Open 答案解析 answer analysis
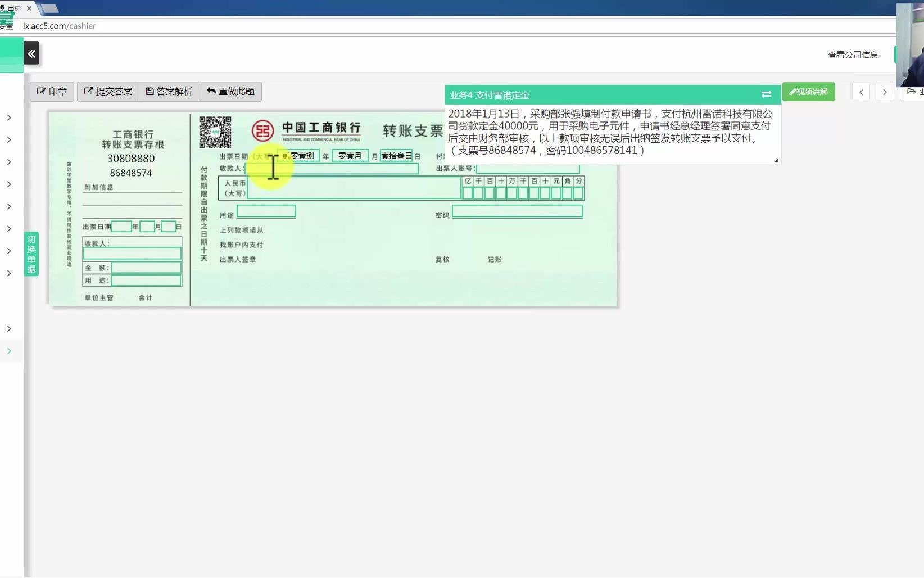924x578 pixels. point(169,91)
